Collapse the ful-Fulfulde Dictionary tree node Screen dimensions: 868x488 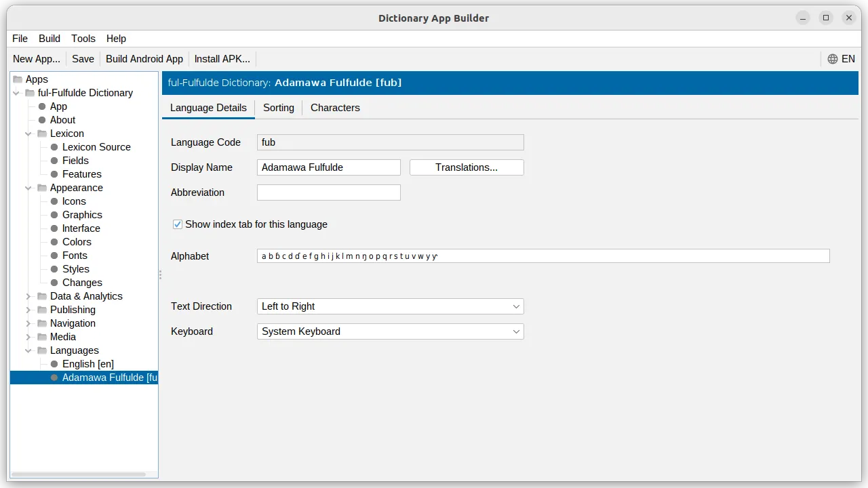(x=16, y=93)
